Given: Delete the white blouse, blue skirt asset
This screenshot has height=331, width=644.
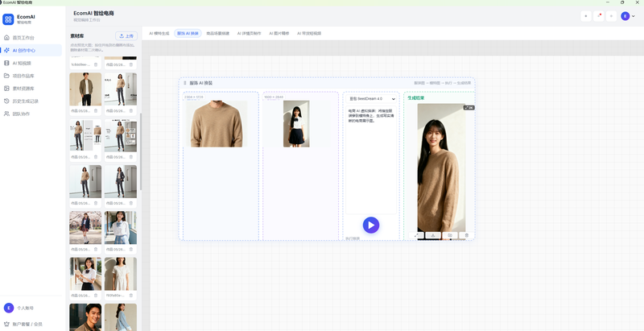Looking at the screenshot, I should tap(131, 250).
